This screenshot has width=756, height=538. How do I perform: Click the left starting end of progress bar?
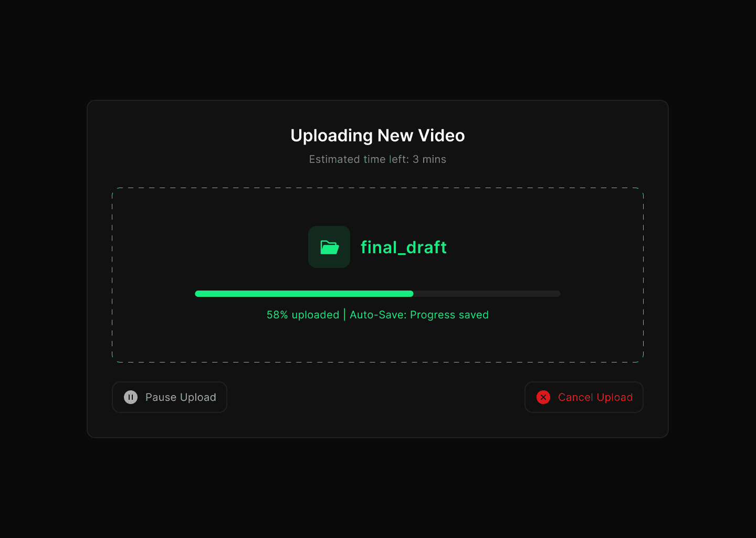point(198,294)
